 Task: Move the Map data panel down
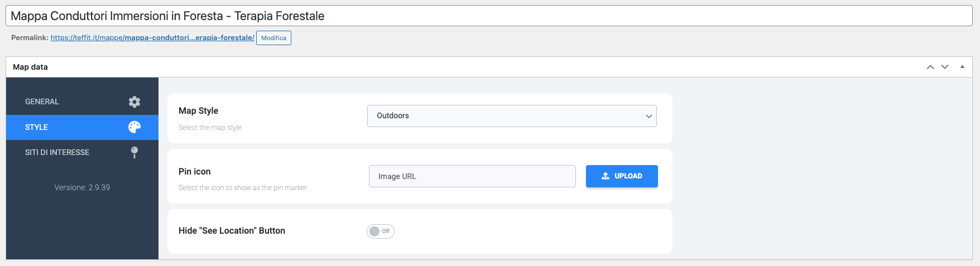click(945, 67)
